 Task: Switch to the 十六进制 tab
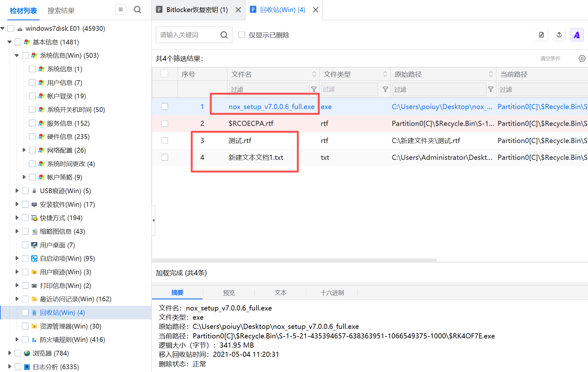click(332, 293)
